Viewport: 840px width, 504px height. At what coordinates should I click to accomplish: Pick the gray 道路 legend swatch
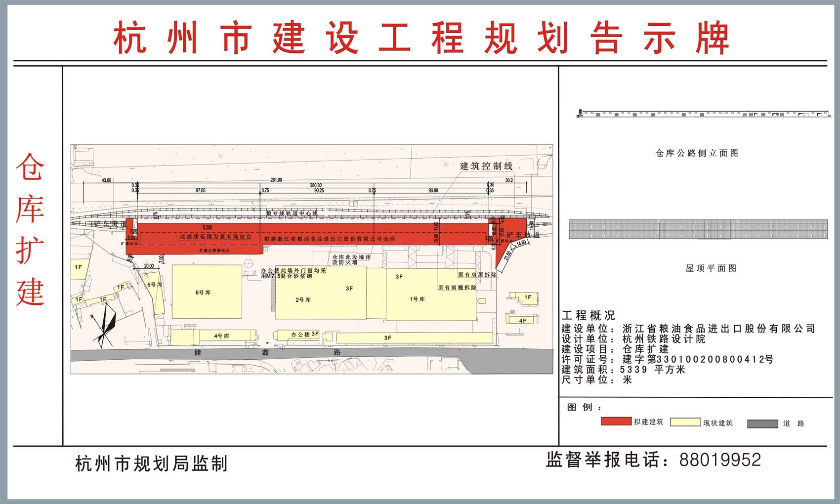762,423
